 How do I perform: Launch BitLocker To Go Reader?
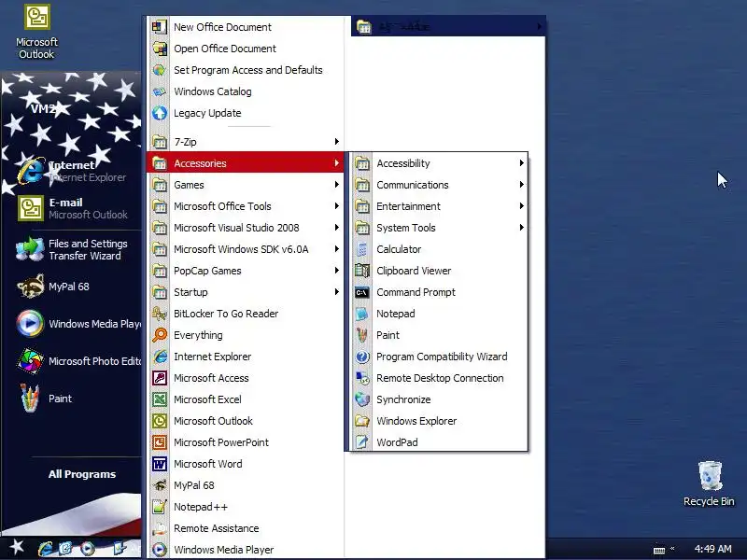coord(246,314)
